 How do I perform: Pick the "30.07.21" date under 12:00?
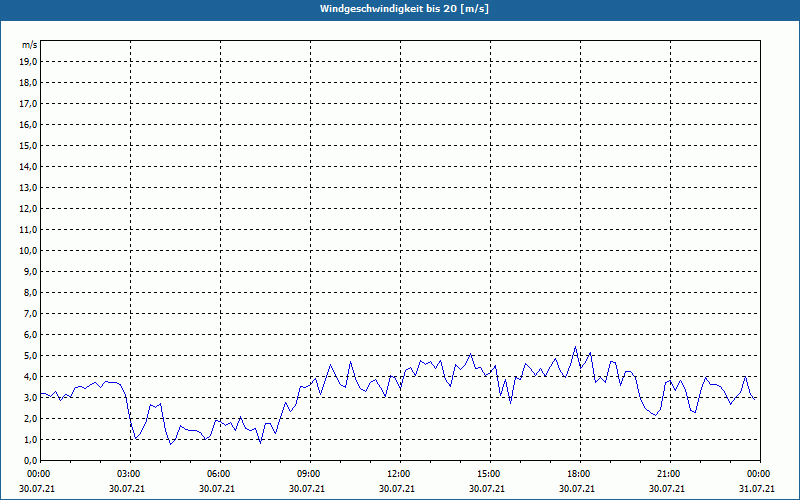click(397, 488)
